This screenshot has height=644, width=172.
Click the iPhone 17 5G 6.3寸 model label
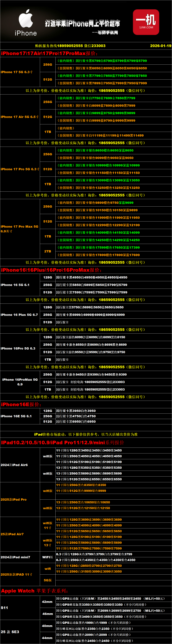[17, 72]
